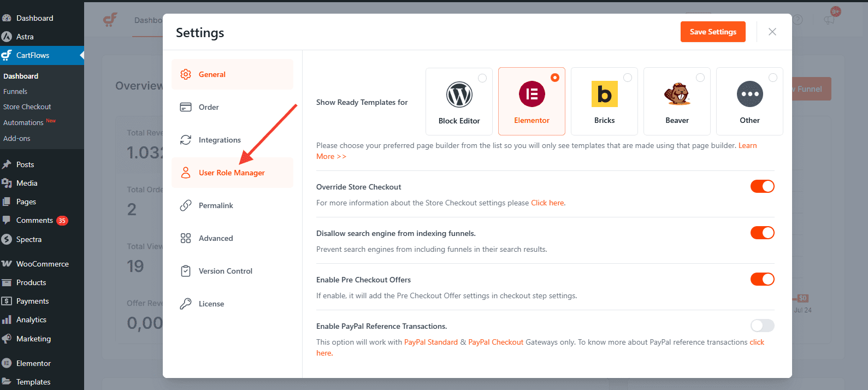This screenshot has height=390, width=868.
Task: Click the Beaver builder mascot icon
Action: point(677,94)
